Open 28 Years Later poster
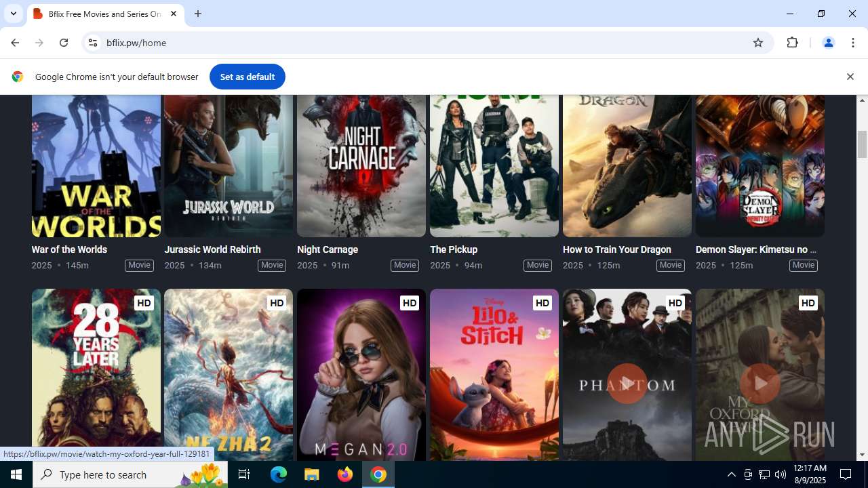 [x=96, y=375]
